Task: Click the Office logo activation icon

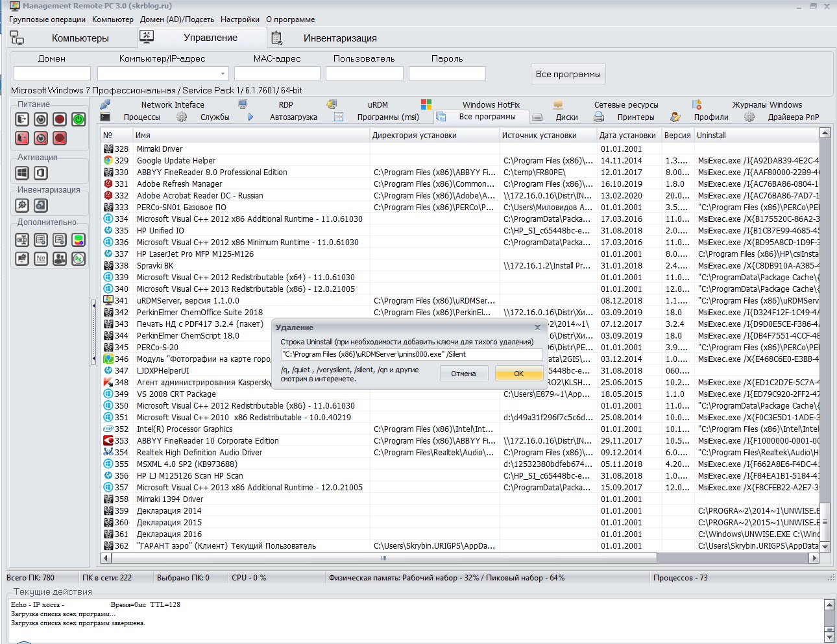Action: 41,173
